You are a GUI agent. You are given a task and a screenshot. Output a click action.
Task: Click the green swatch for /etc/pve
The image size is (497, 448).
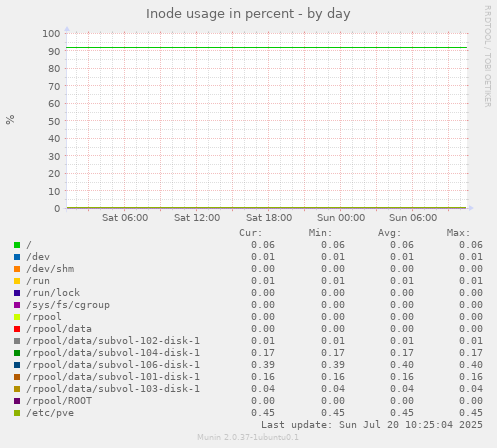pyautogui.click(x=17, y=413)
